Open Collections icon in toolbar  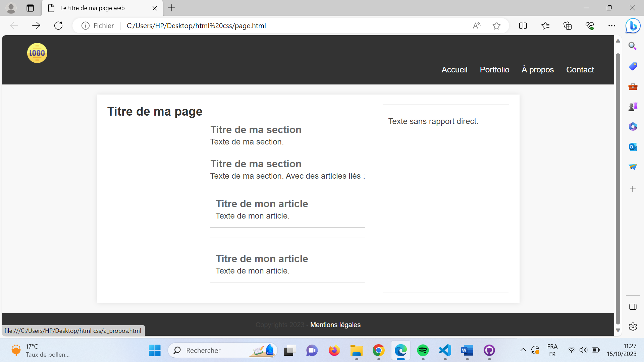tap(568, 26)
